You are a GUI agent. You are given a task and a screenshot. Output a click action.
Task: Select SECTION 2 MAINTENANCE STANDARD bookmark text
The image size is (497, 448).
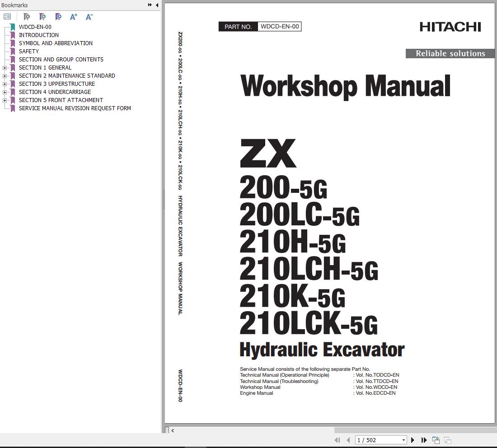pos(67,76)
